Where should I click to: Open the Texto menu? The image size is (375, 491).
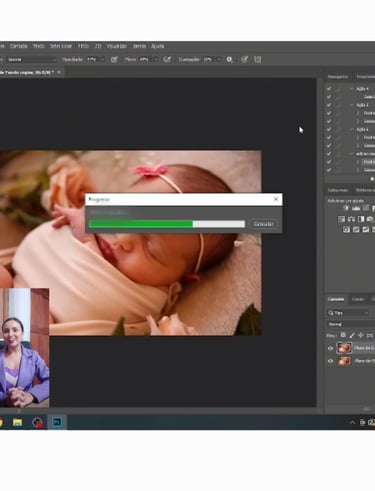click(x=38, y=46)
